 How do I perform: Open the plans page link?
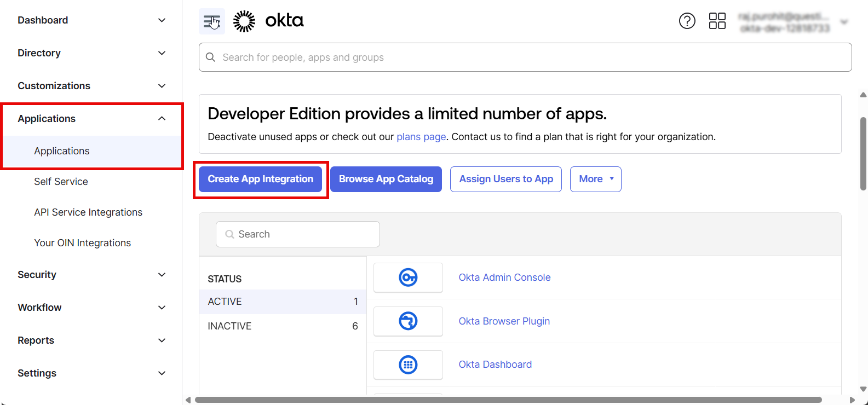tap(421, 137)
